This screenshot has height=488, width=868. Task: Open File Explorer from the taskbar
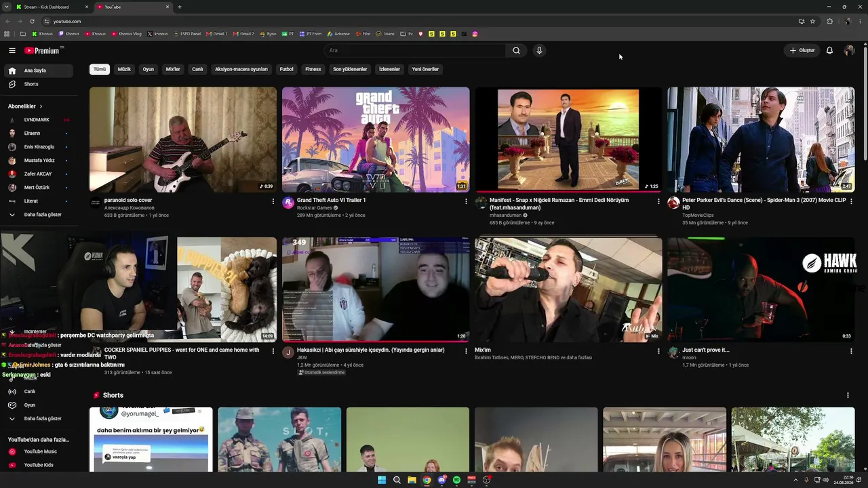412,480
